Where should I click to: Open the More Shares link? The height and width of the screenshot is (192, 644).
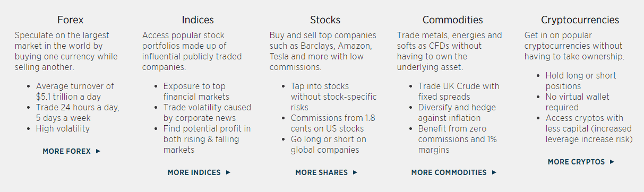pos(327,172)
